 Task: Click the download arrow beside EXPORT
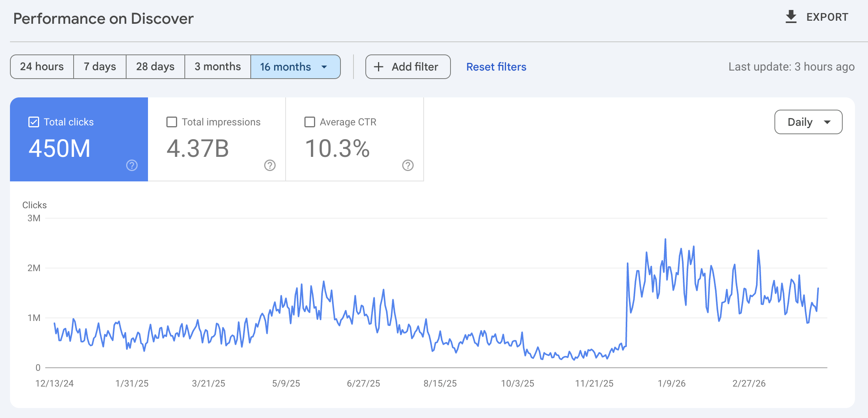(x=791, y=16)
